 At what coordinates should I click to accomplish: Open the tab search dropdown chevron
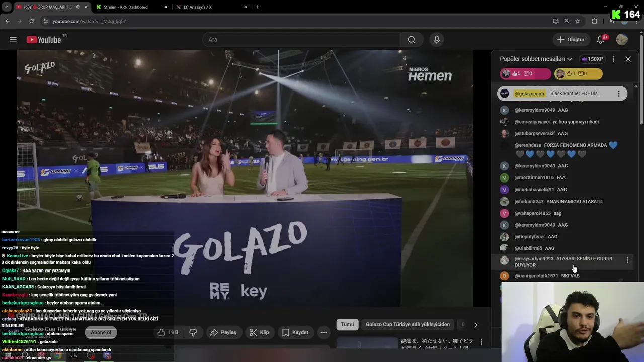[x=7, y=7]
